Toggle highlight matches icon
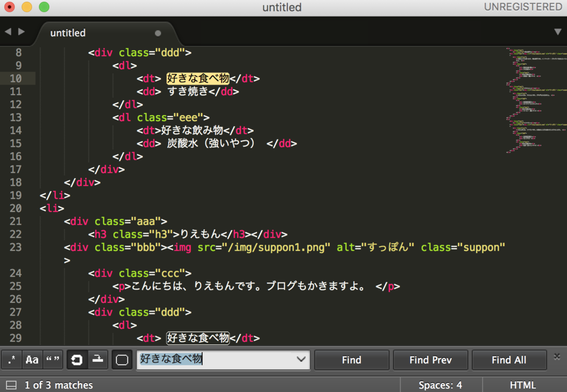This screenshot has width=567, height=392. point(122,360)
